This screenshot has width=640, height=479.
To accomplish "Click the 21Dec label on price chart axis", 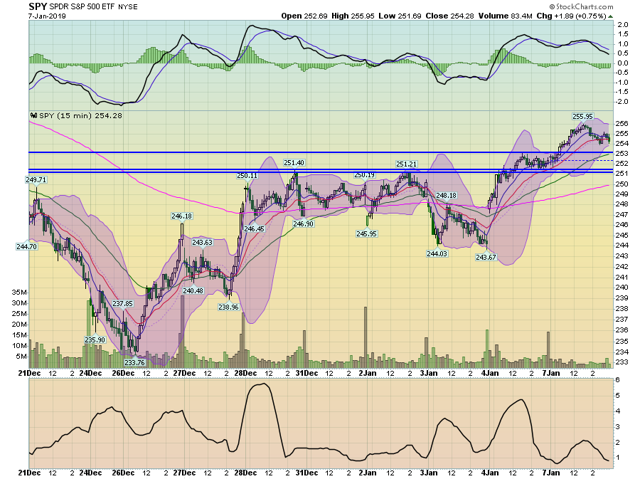I will 30,373.
